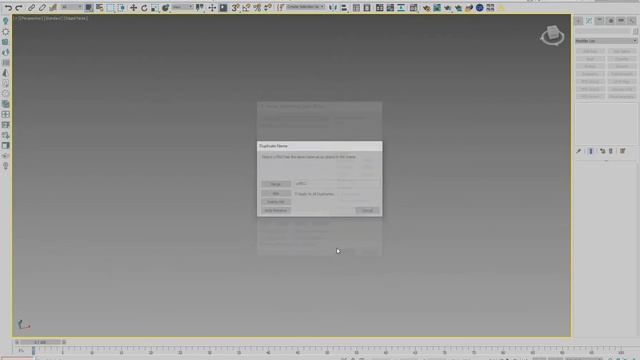Open the Hierarchy tab in command panel
Image resolution: width=640 pixels, height=360 pixels.
pyautogui.click(x=600, y=20)
